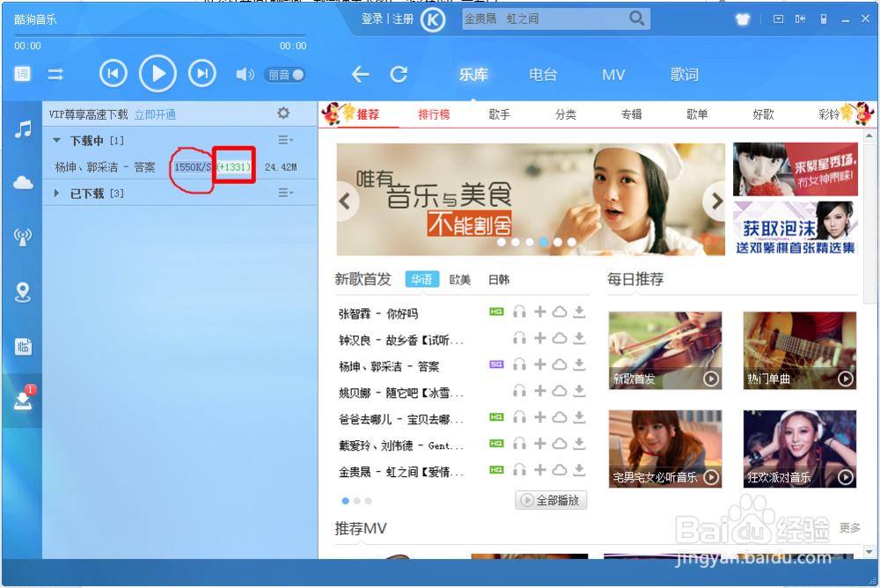This screenshot has width=880, height=588.
Task: Open the skin shirt icon
Action: click(x=743, y=19)
